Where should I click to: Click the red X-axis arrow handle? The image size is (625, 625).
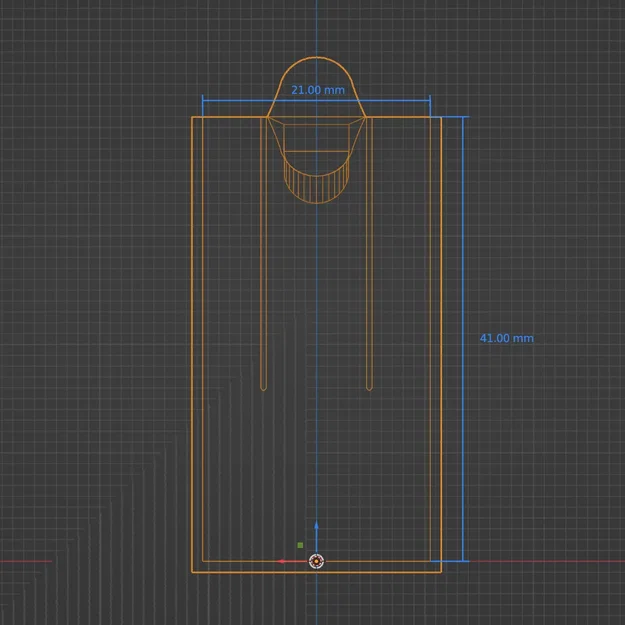[x=281, y=561]
